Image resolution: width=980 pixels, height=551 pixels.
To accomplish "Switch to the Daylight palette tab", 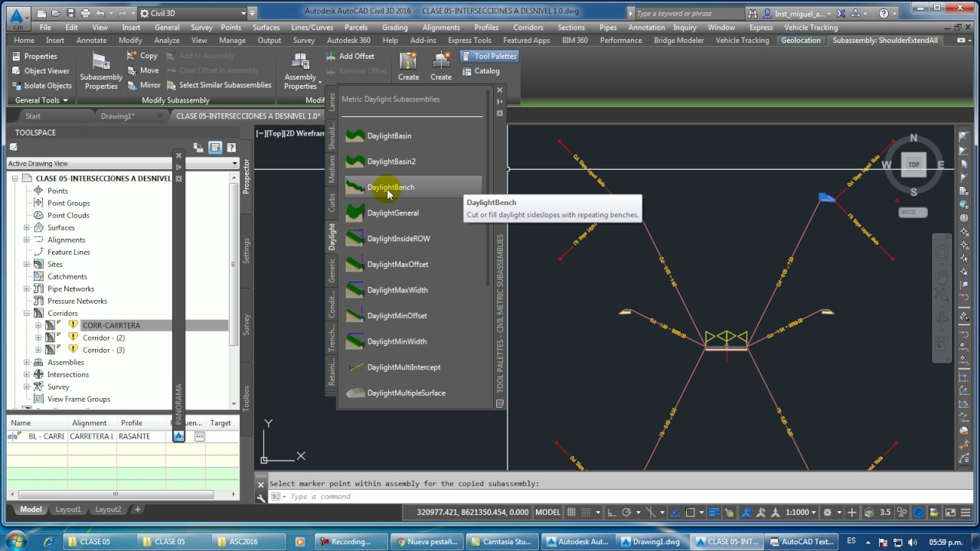I will [x=332, y=236].
